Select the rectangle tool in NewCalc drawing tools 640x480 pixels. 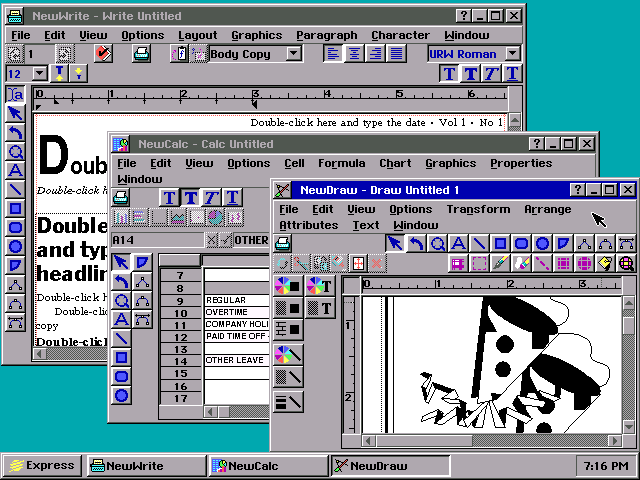(121, 358)
